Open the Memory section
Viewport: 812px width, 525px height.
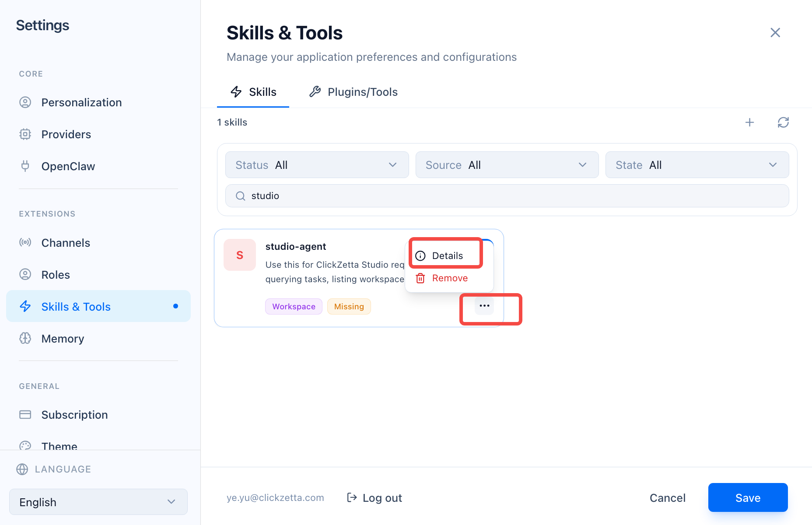tap(63, 339)
